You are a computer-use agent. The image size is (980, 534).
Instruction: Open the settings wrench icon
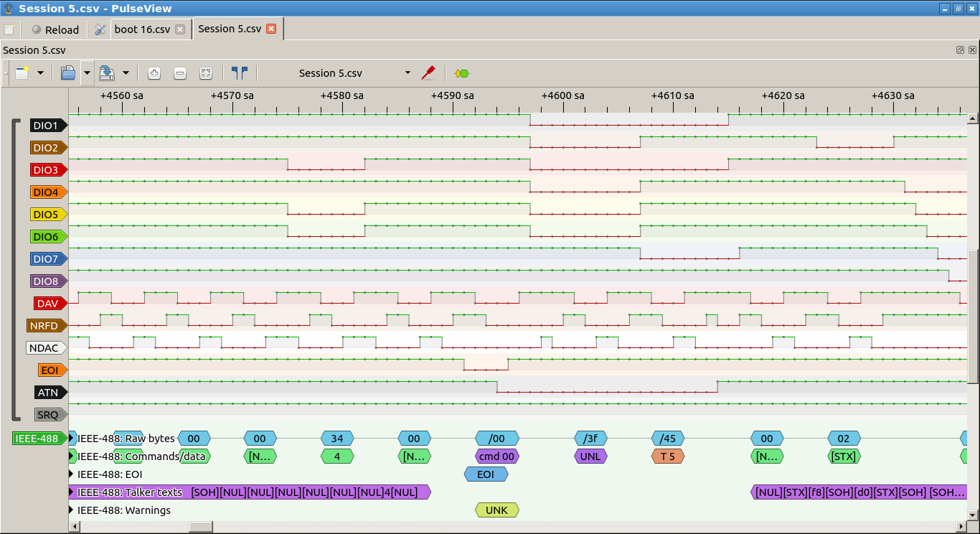point(100,29)
